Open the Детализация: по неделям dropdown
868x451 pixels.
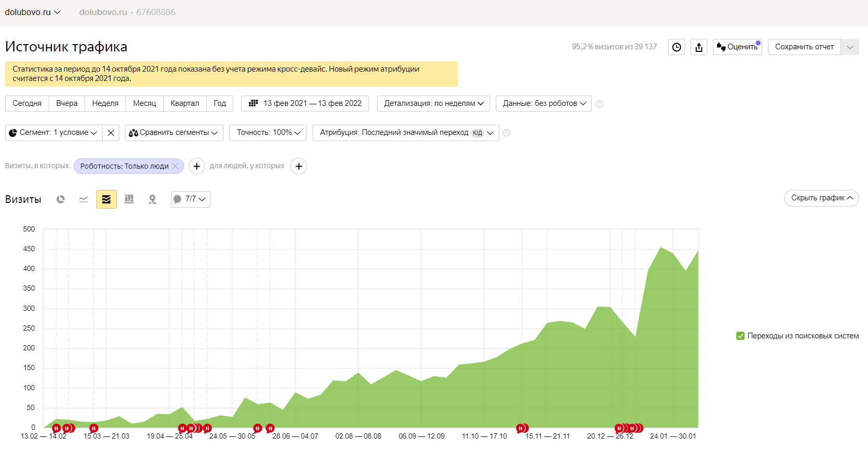pos(433,103)
